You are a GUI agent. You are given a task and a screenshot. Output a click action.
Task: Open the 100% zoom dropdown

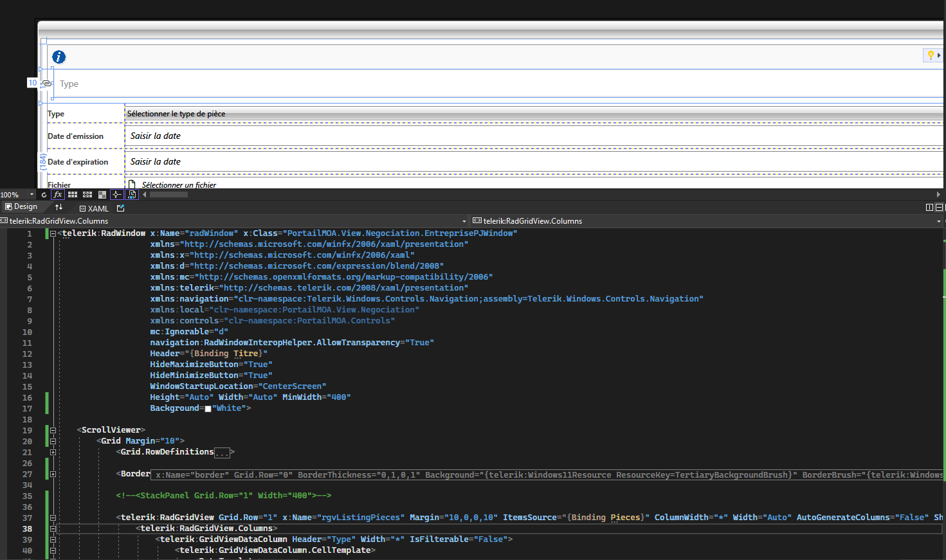tap(32, 195)
